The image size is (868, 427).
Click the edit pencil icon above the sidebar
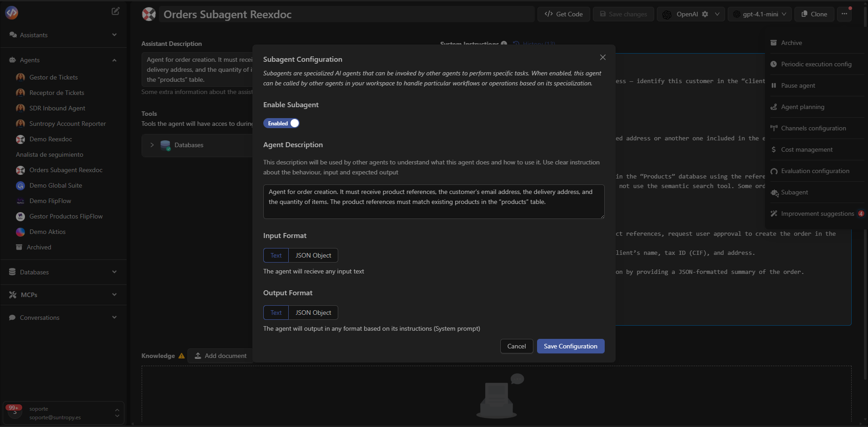[115, 11]
